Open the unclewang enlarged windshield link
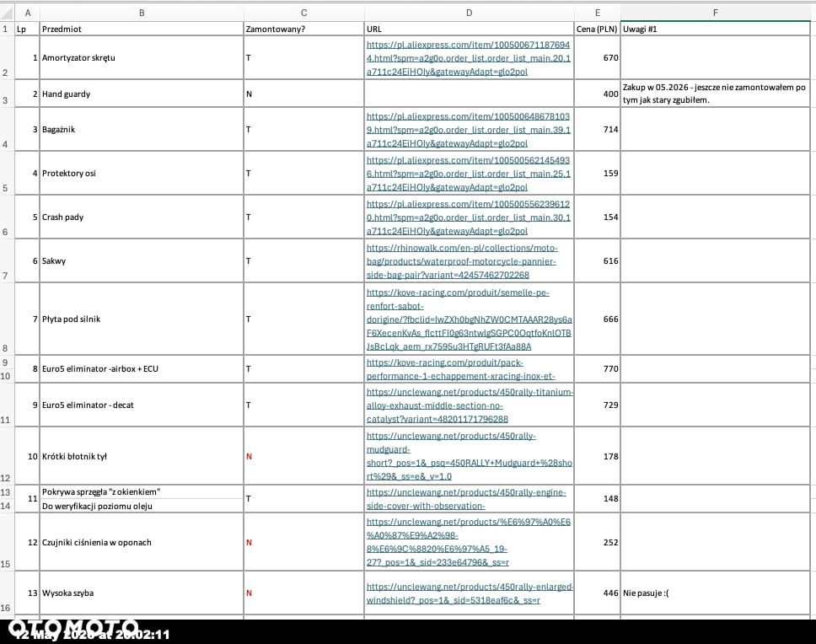Screen dimensions: 816x644 [x=470, y=593]
